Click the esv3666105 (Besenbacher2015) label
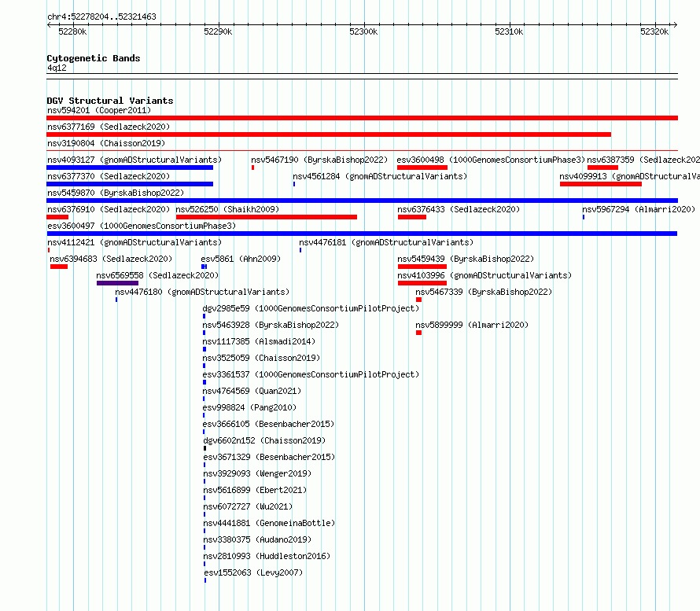The image size is (700, 611). coord(268,424)
